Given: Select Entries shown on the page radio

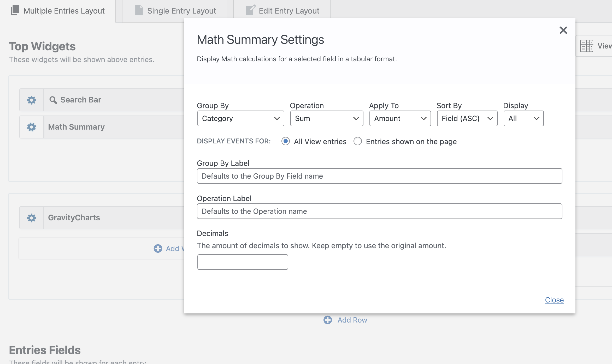Looking at the screenshot, I should [358, 141].
